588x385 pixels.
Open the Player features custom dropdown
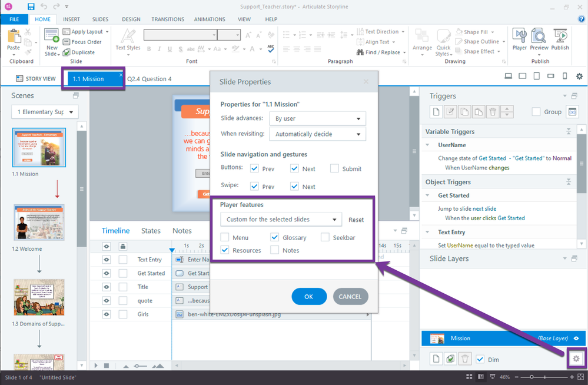click(281, 220)
